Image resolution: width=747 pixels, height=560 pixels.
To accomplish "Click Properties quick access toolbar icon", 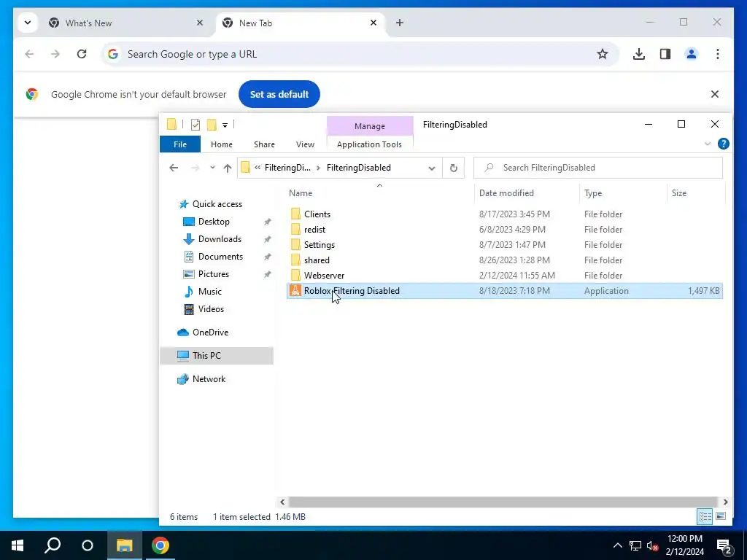I will click(x=196, y=125).
